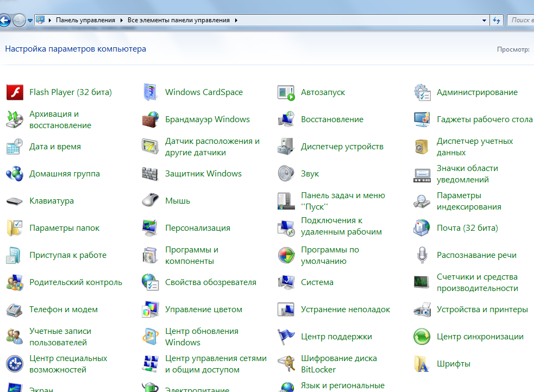
Task: Open the Flash Player (32 бита) icon
Action: pyautogui.click(x=15, y=92)
